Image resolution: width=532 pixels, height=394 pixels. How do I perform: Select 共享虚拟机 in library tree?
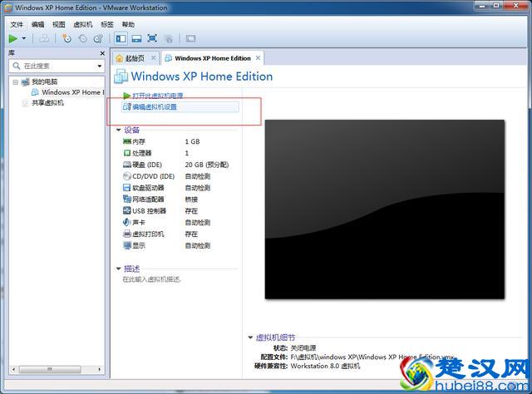[47, 103]
